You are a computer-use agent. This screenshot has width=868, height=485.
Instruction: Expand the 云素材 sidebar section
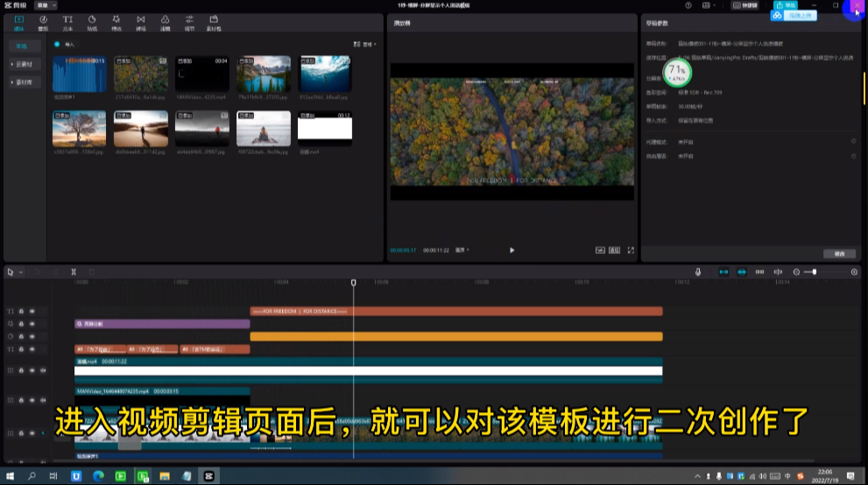pos(23,64)
